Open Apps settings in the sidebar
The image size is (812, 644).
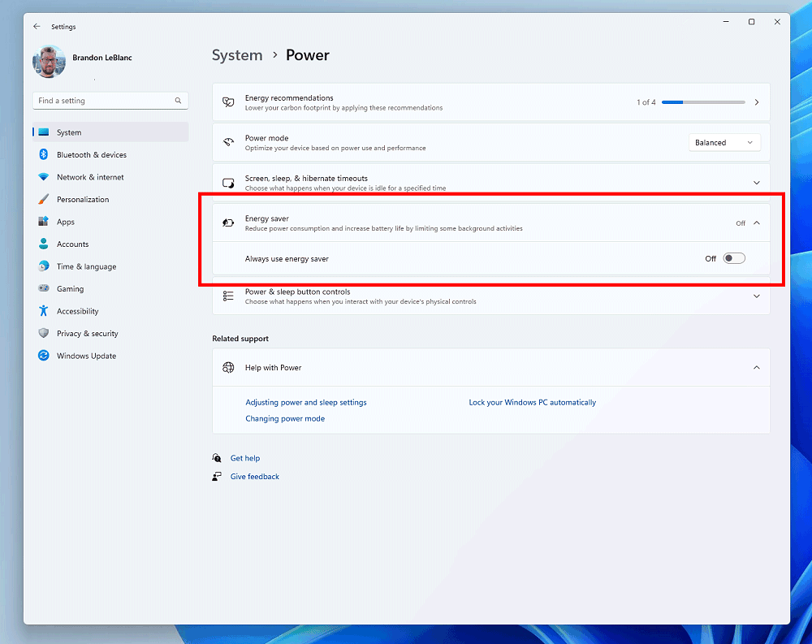[x=66, y=222]
